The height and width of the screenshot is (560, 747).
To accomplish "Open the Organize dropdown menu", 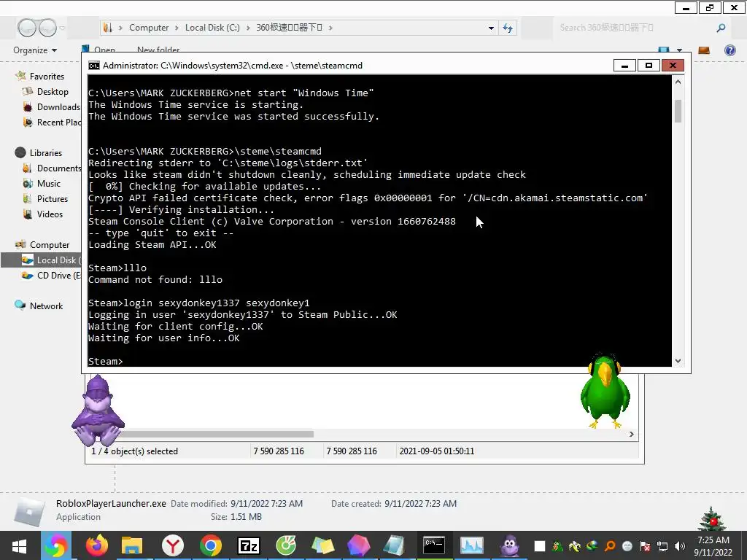I will tap(35, 50).
